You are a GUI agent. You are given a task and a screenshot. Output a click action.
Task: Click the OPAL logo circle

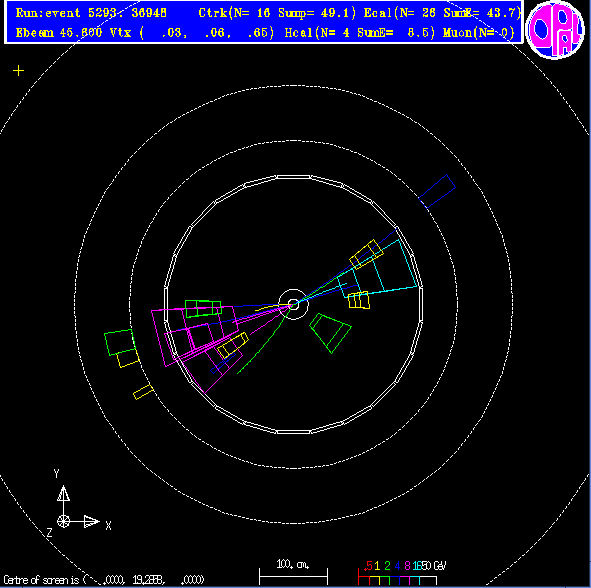click(555, 30)
